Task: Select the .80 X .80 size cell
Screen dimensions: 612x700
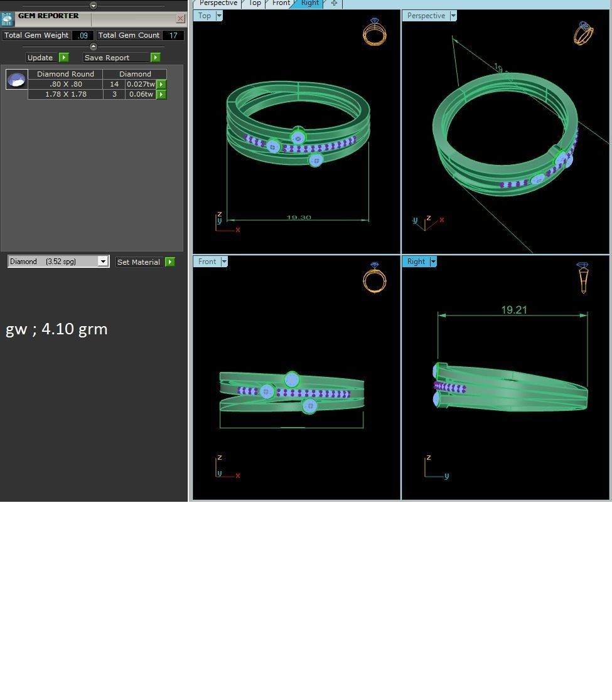Action: pyautogui.click(x=66, y=84)
